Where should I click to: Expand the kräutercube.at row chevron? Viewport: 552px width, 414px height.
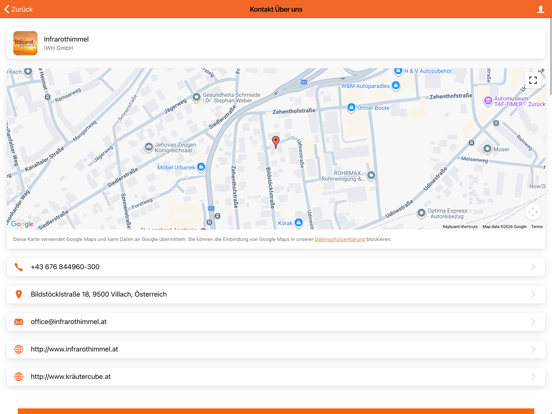tap(533, 377)
